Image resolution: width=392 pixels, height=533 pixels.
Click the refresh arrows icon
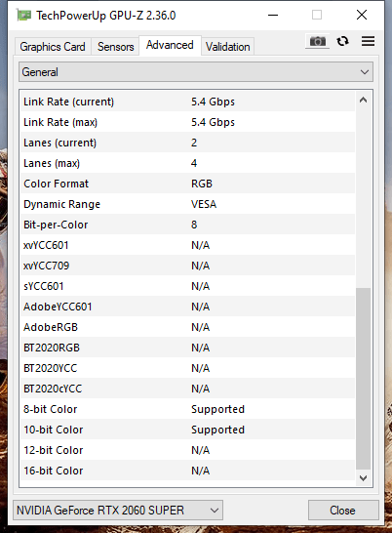[x=342, y=41]
